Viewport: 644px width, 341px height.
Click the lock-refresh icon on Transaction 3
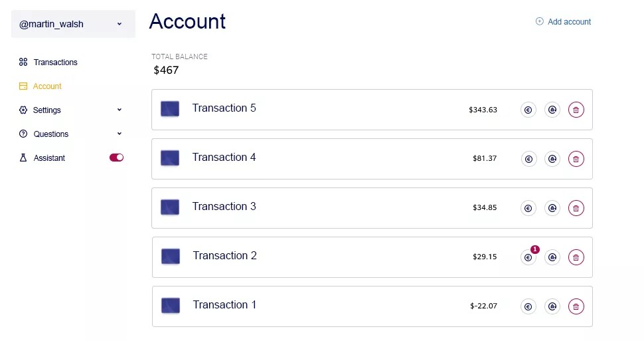tap(552, 208)
